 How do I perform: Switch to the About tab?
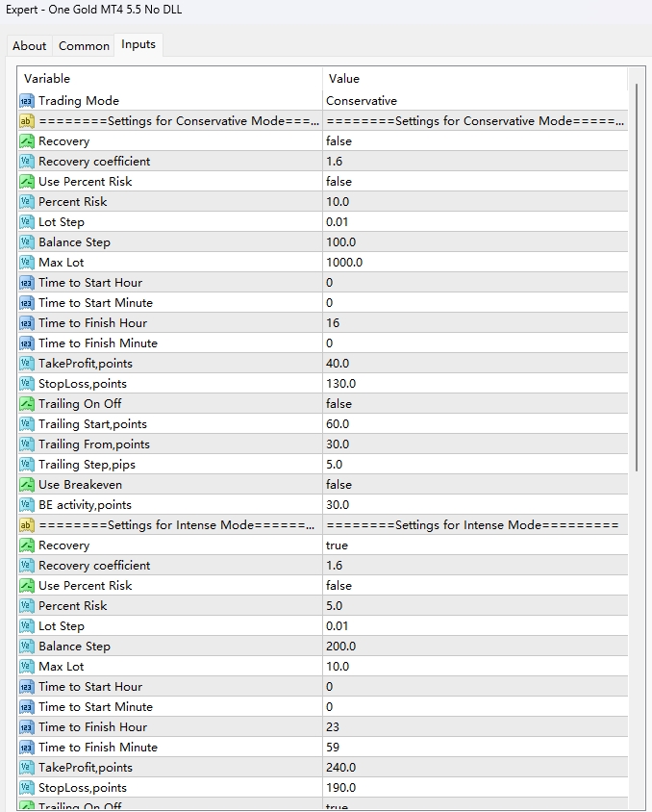click(x=29, y=45)
